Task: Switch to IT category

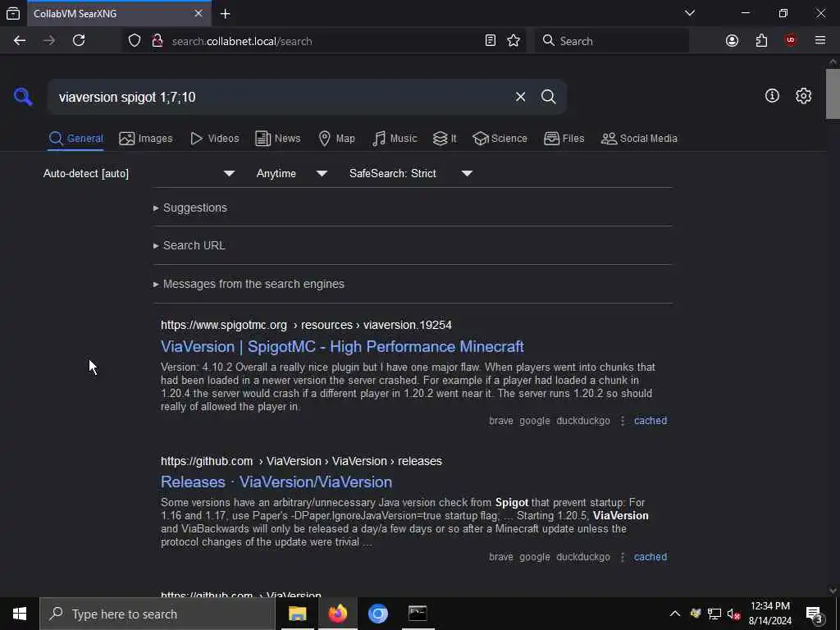Action: coord(444,139)
